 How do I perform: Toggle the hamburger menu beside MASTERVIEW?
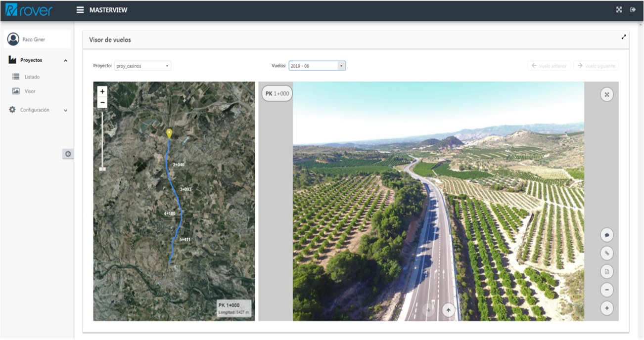tap(80, 10)
